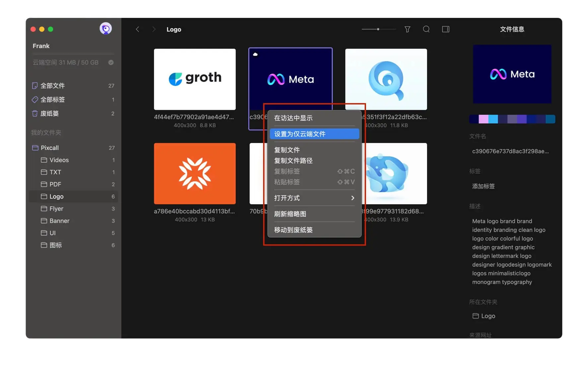Go back with the left arrow
588x372 pixels.
[x=137, y=29]
